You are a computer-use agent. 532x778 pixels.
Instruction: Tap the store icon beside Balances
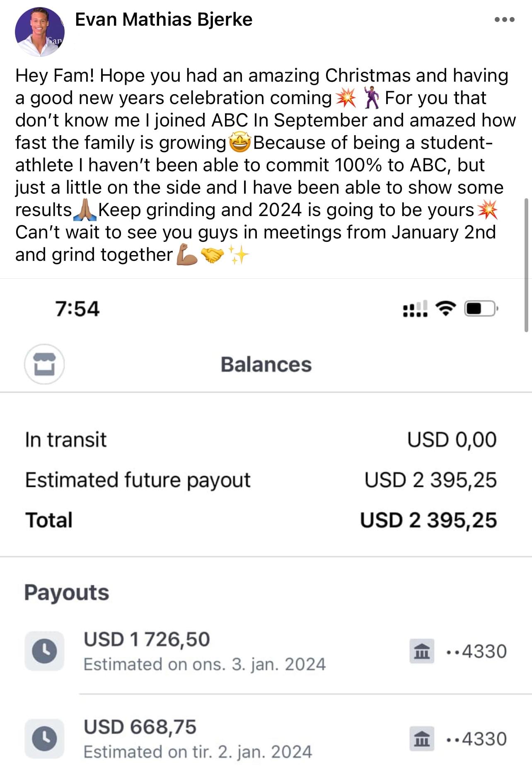pyautogui.click(x=44, y=364)
